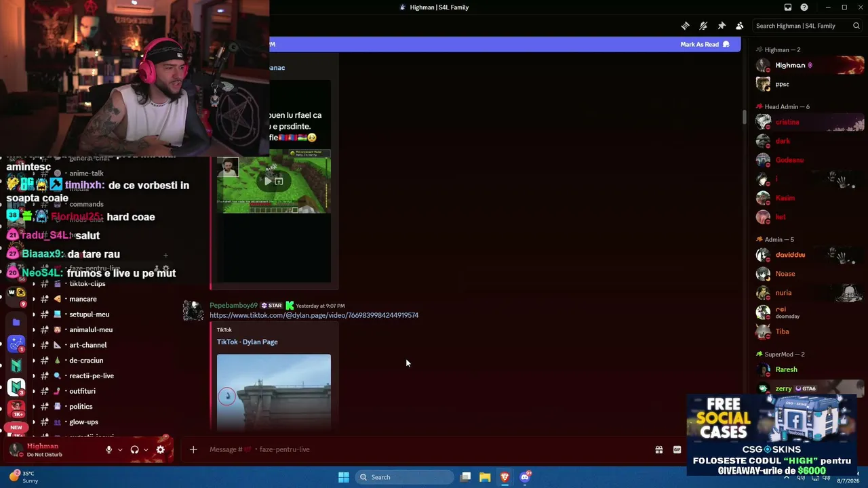This screenshot has width=868, height=488.
Task: Expand the microphone input options arrow
Action: point(120,449)
